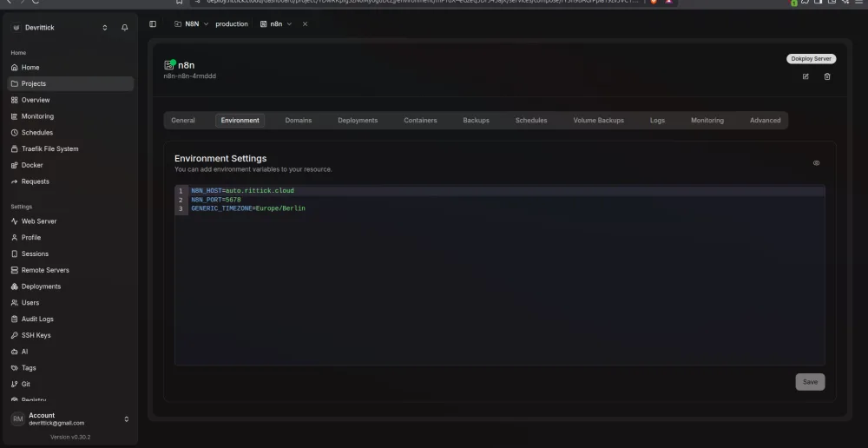
Task: Switch to the Backups tab
Action: coord(476,121)
